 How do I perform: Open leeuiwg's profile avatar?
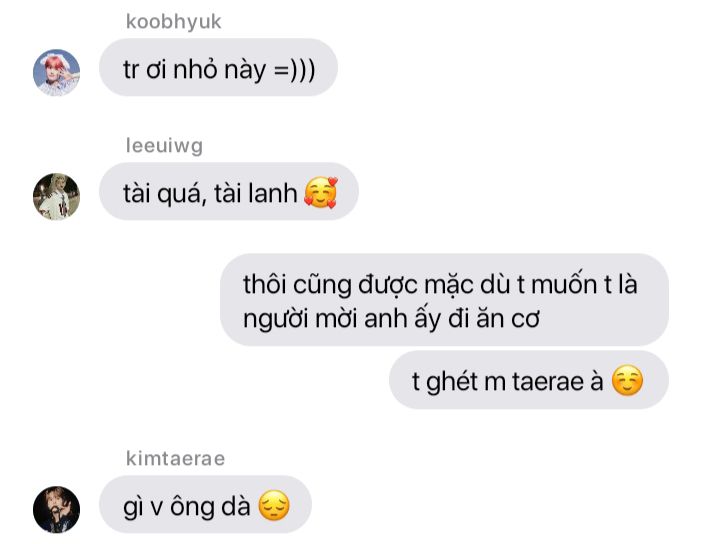pos(56,196)
